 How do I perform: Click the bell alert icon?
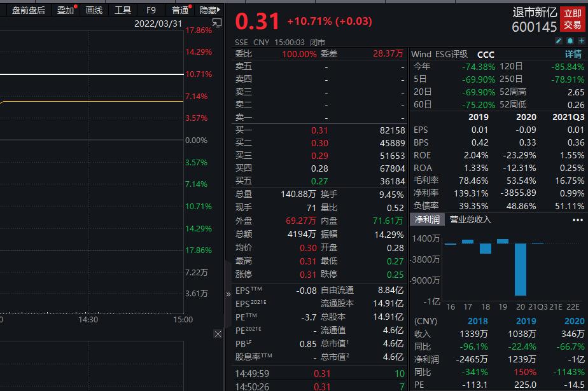coord(570,41)
